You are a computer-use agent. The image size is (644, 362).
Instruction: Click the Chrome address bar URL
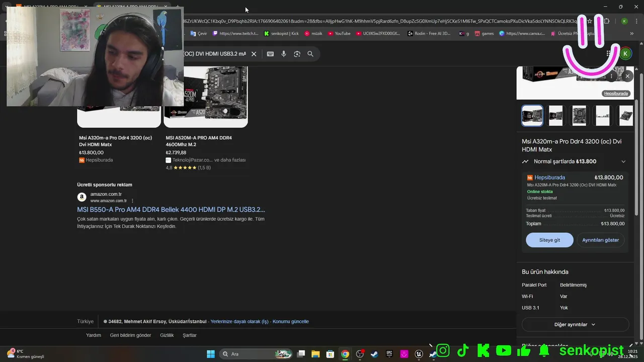[380, 21]
